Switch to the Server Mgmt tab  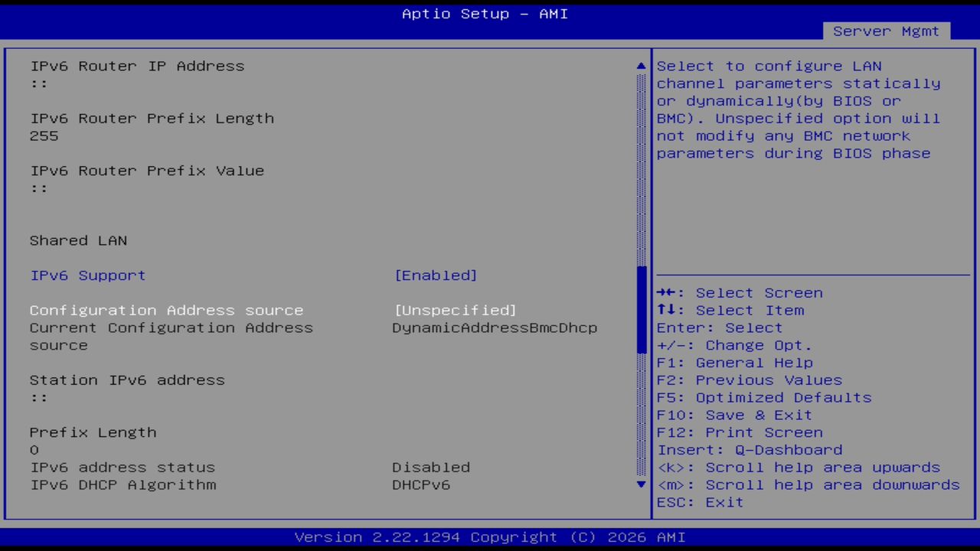[885, 31]
